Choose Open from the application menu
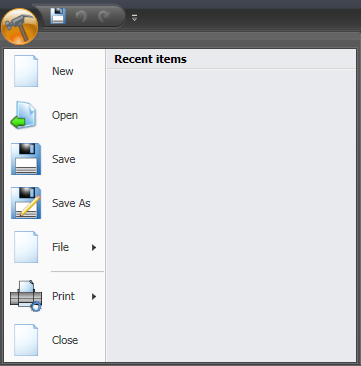This screenshot has height=366, width=361. click(x=65, y=115)
